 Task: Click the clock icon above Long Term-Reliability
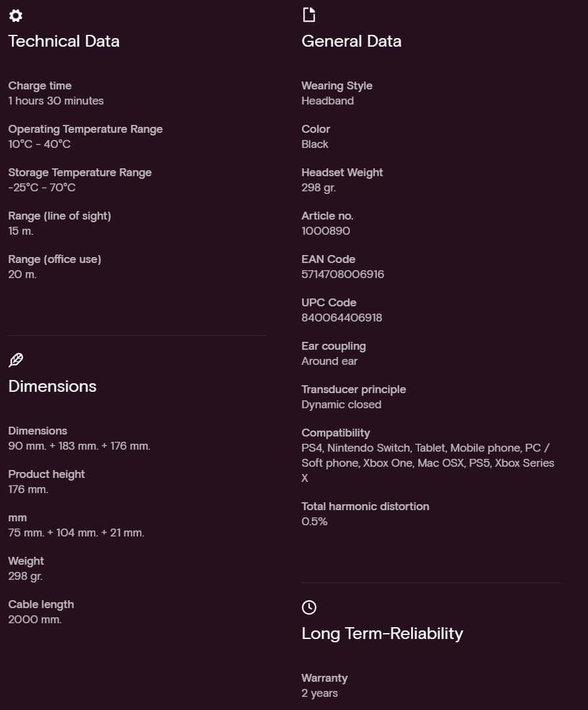click(308, 607)
